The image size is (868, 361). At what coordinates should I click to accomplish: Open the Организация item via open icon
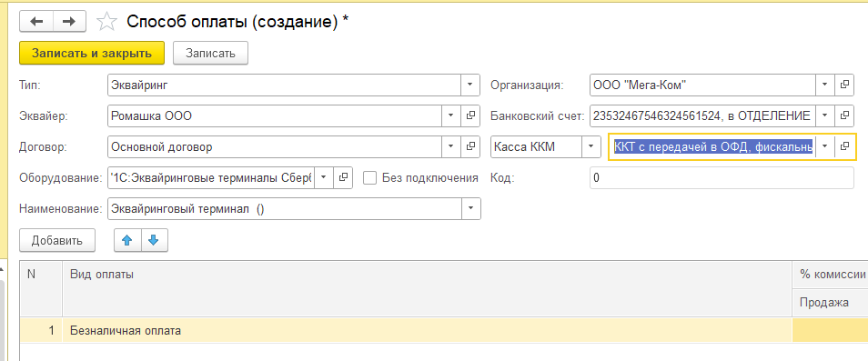(x=844, y=85)
